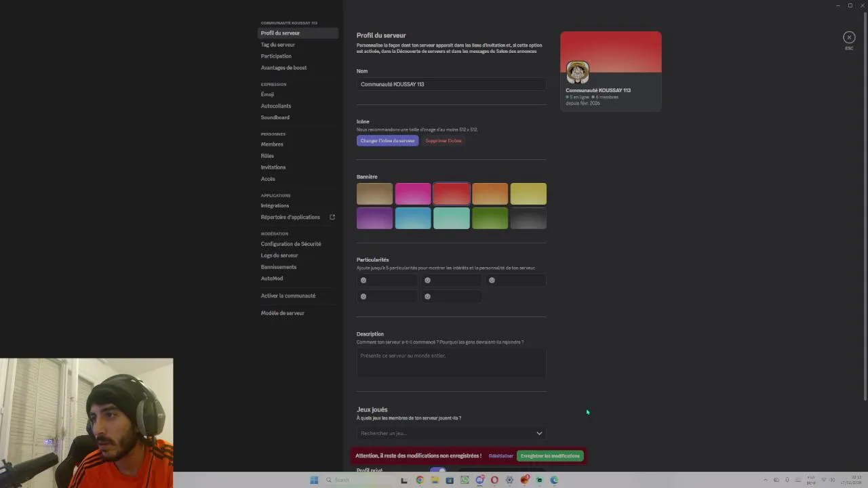
Task: Choose the teal banner color
Action: (x=452, y=218)
